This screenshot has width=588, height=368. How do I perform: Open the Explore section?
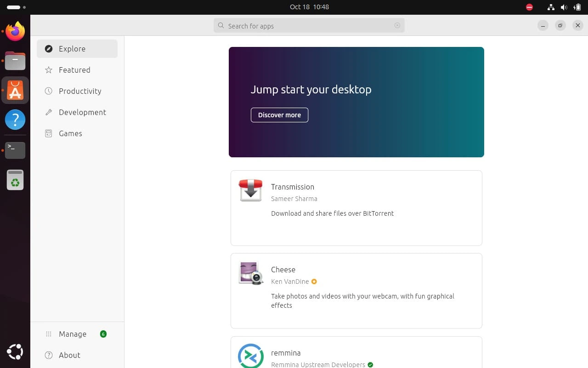(x=77, y=49)
